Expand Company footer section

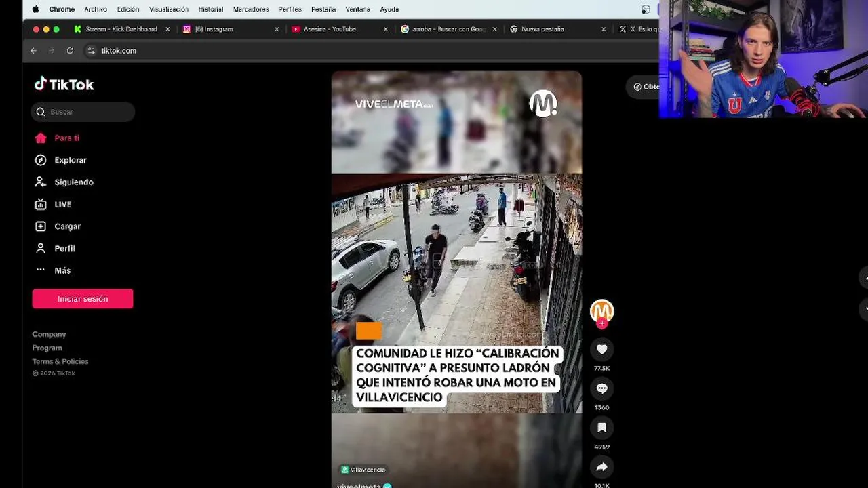pyautogui.click(x=49, y=334)
